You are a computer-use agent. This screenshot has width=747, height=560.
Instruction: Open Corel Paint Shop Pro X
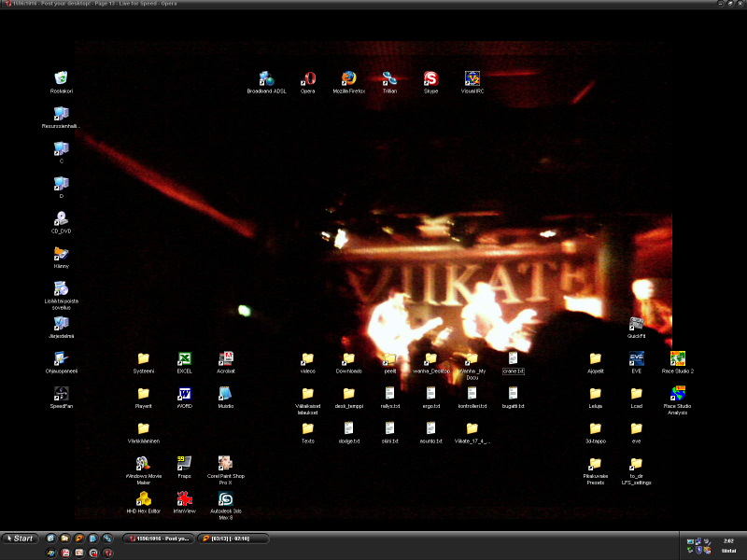(225, 470)
